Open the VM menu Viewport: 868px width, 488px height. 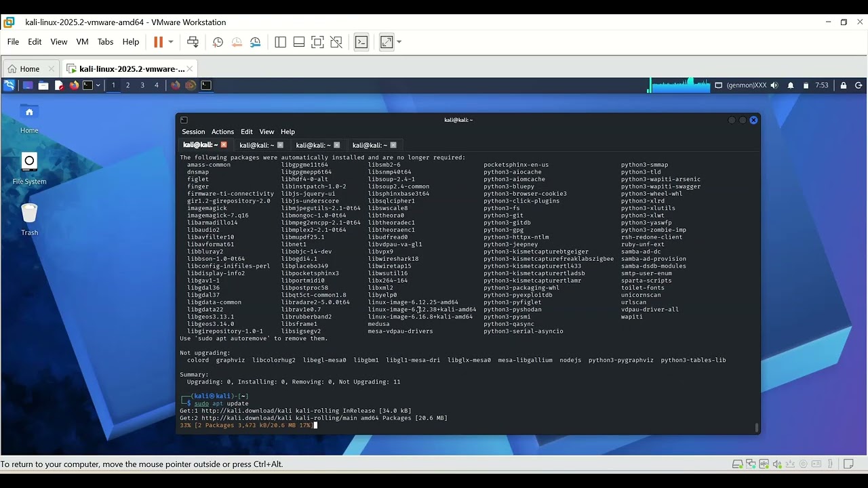(83, 42)
